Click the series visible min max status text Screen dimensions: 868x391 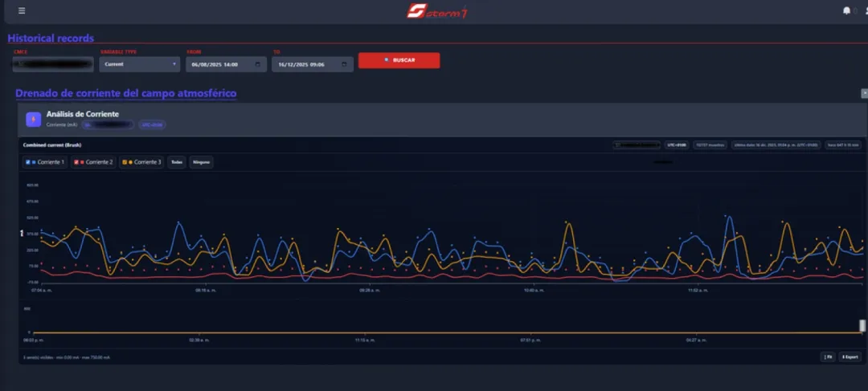[x=67, y=358]
